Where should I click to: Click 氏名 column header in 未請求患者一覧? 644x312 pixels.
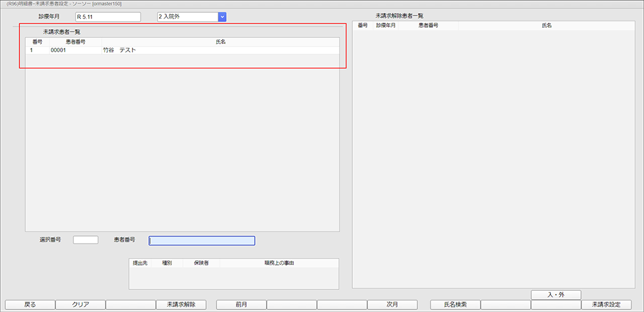(220, 42)
